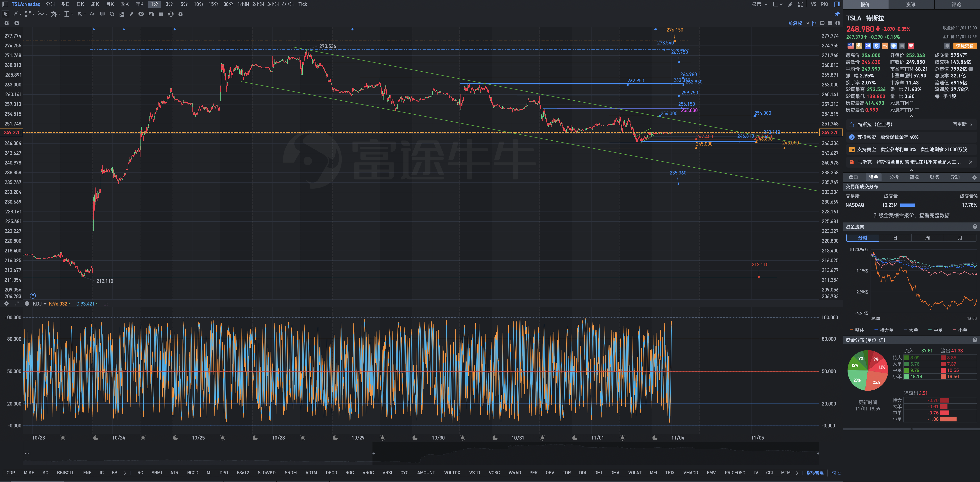This screenshot has height=482, width=980.
Task: Collapse main chart indicator with up-triangle icon
Action: tap(17, 23)
